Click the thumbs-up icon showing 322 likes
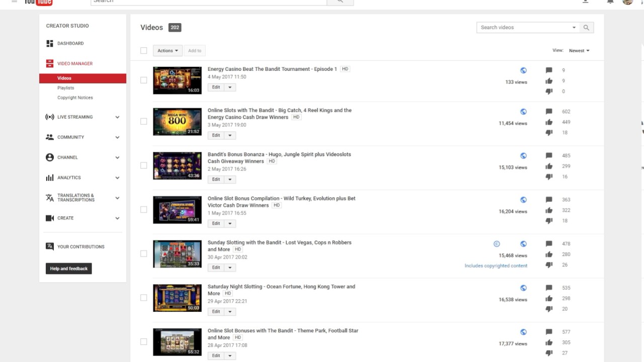The image size is (644, 362). tap(549, 210)
